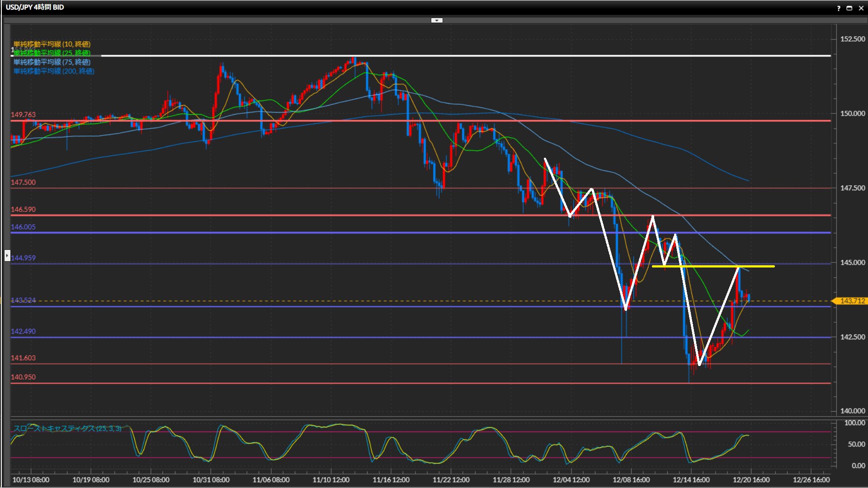This screenshot has height=488, width=868.
Task: Close the USD/JPY chart window
Action: [861, 8]
